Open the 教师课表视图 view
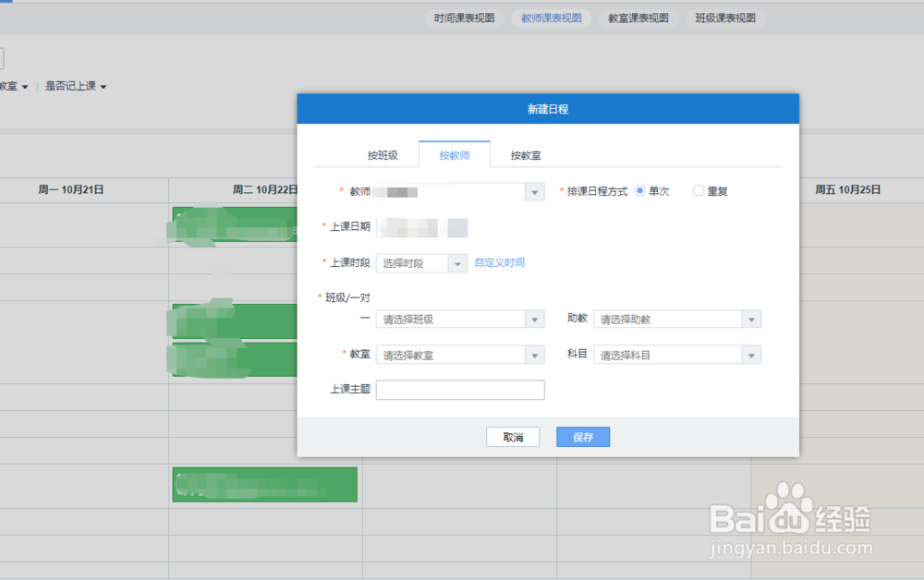The image size is (924, 580). (551, 18)
